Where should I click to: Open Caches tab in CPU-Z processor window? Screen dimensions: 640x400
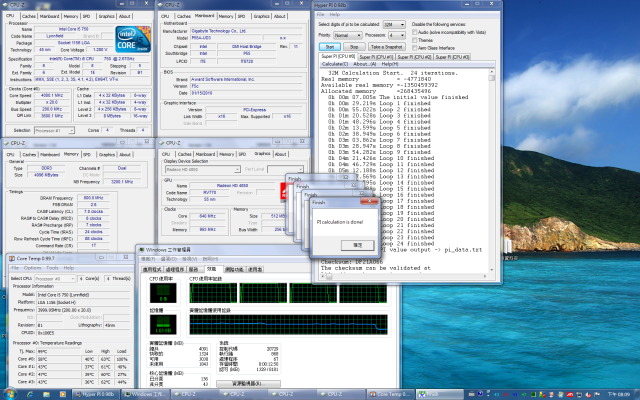click(x=29, y=16)
